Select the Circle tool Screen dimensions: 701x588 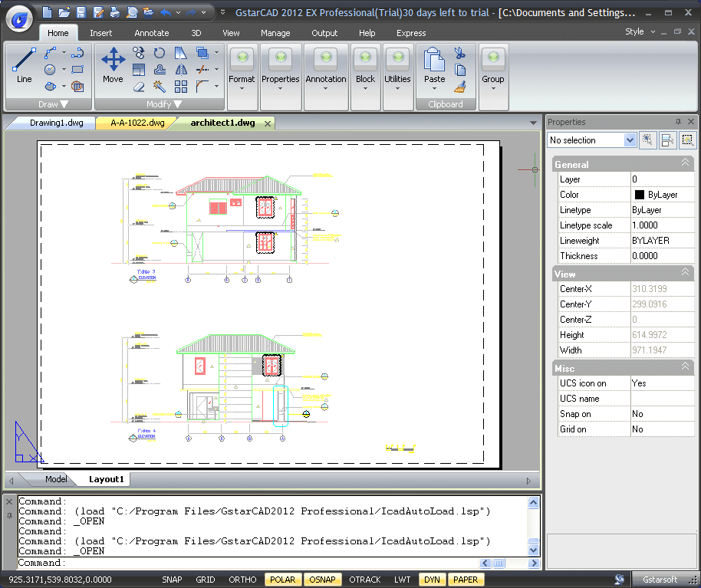[50, 70]
